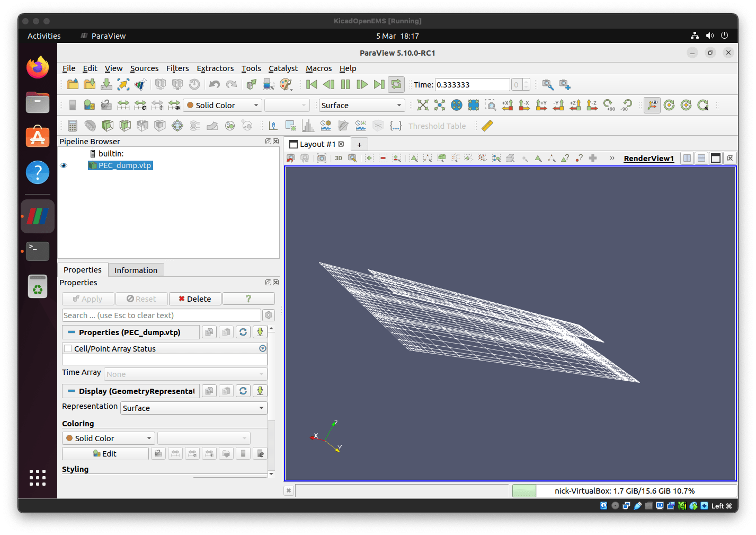Rotate view 90 degrees counterclockwise
Image resolution: width=756 pixels, height=535 pixels.
pyautogui.click(x=626, y=105)
